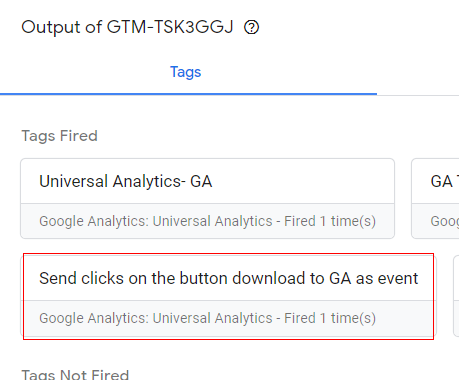The image size is (459, 380).
Task: Open the help icon beside GTM-TSK3GGJ
Action: tap(251, 27)
